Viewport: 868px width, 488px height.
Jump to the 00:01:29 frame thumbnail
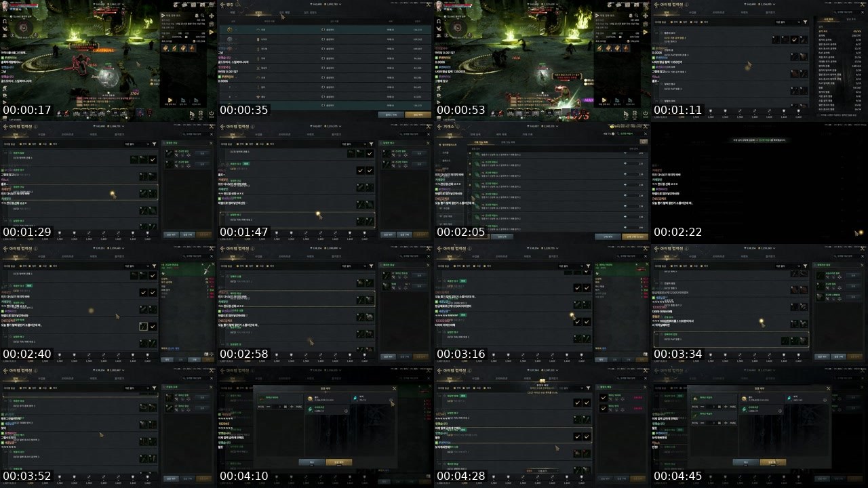(x=108, y=183)
